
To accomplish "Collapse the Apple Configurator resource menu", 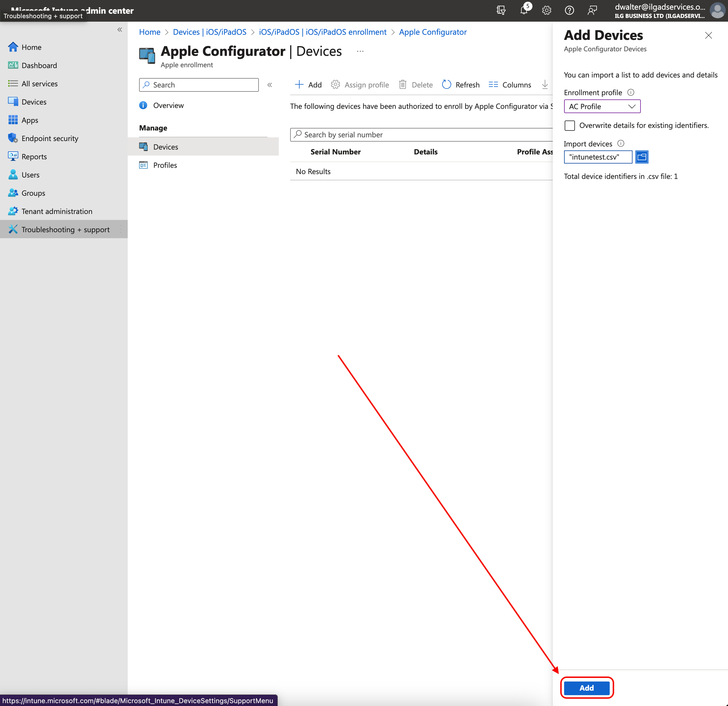I will tap(270, 85).
